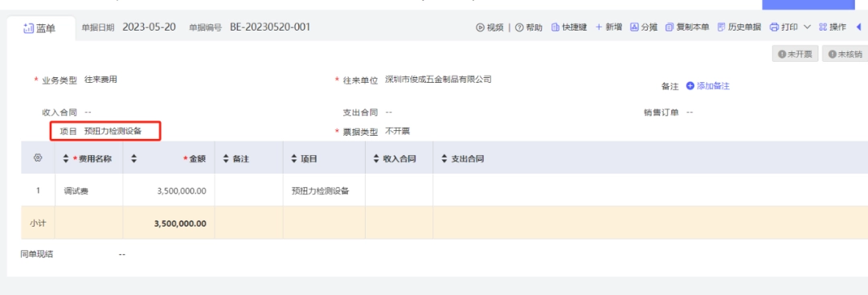Click the 打印 printer icon
The width and height of the screenshot is (868, 295).
775,27
